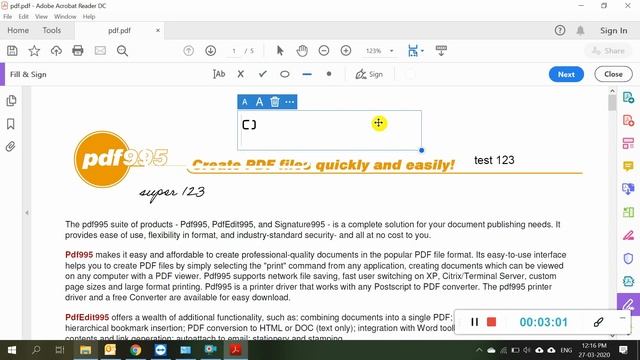Open the Tools tab

[x=51, y=30]
